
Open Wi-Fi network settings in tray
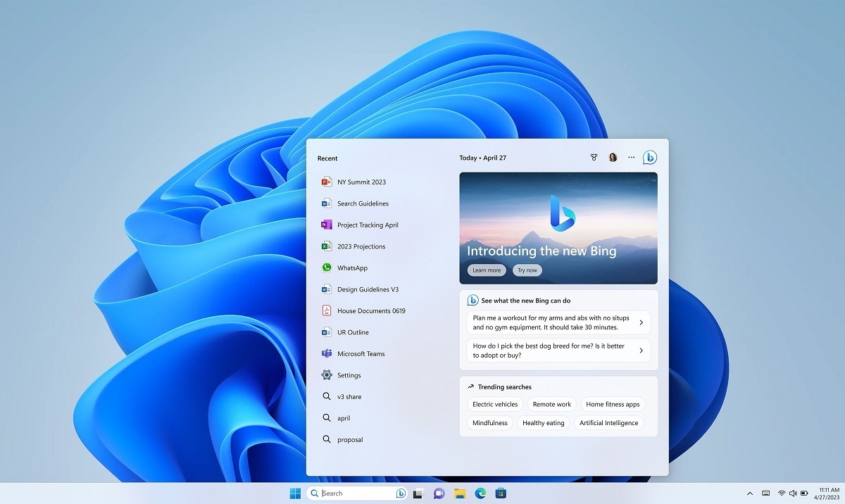(x=782, y=493)
